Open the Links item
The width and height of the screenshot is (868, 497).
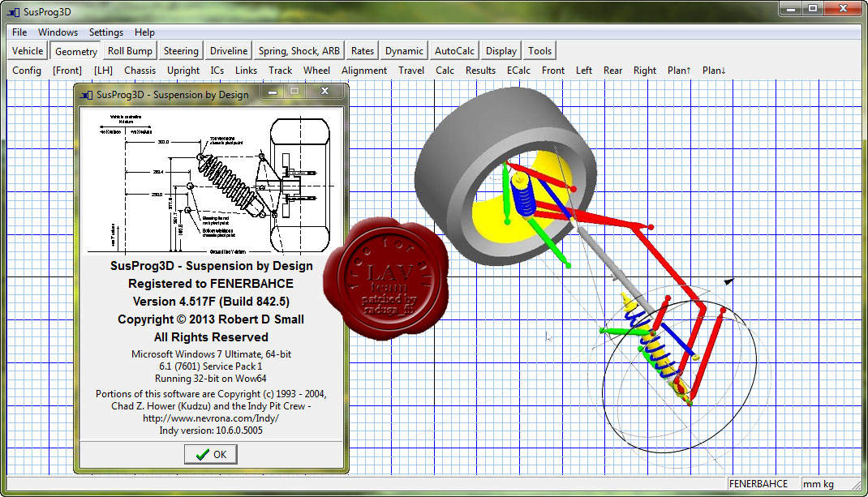click(246, 71)
